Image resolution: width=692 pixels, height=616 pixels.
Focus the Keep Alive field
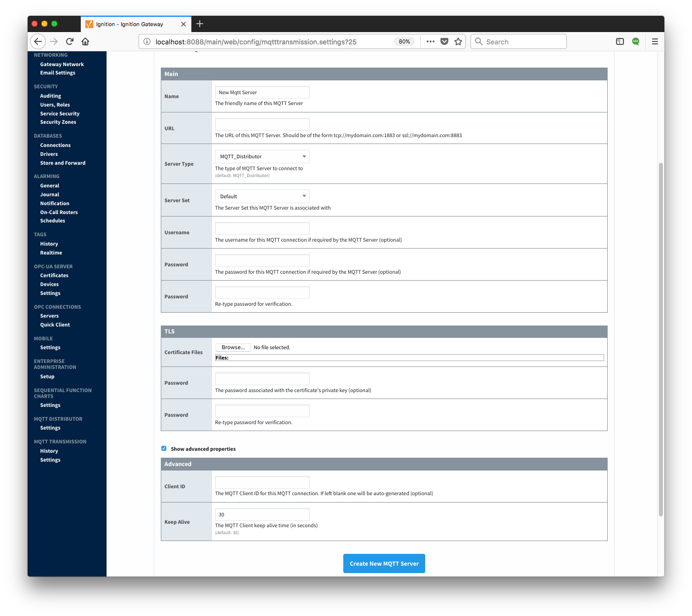pyautogui.click(x=262, y=514)
